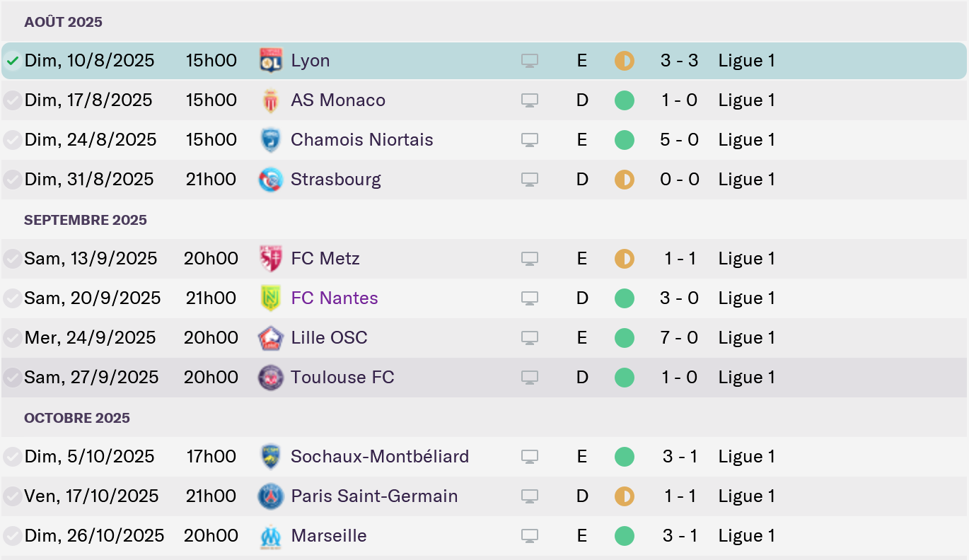This screenshot has width=969, height=560.
Task: Toggle check circle for 17/8/2025 Monaco match
Action: pos(12,100)
